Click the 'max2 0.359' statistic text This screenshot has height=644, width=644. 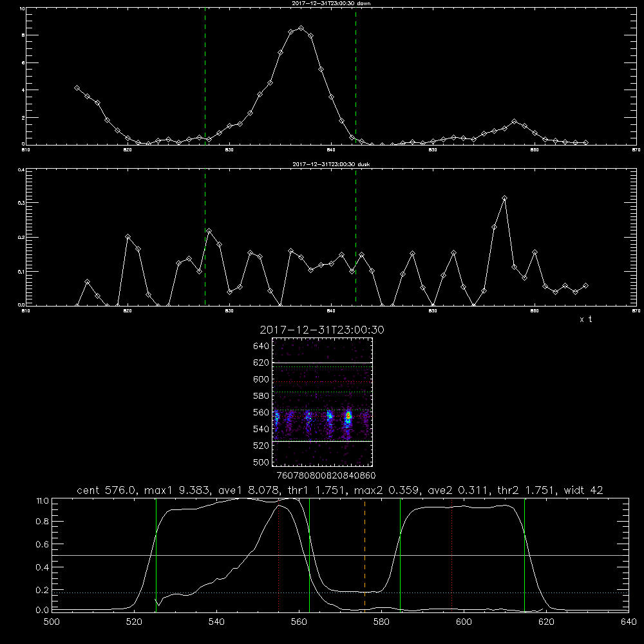pyautogui.click(x=387, y=490)
